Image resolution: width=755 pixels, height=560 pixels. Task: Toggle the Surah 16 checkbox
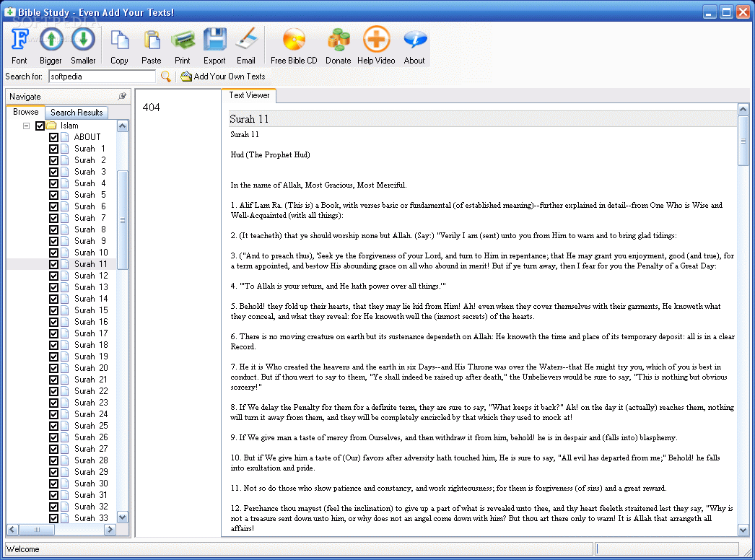(54, 322)
